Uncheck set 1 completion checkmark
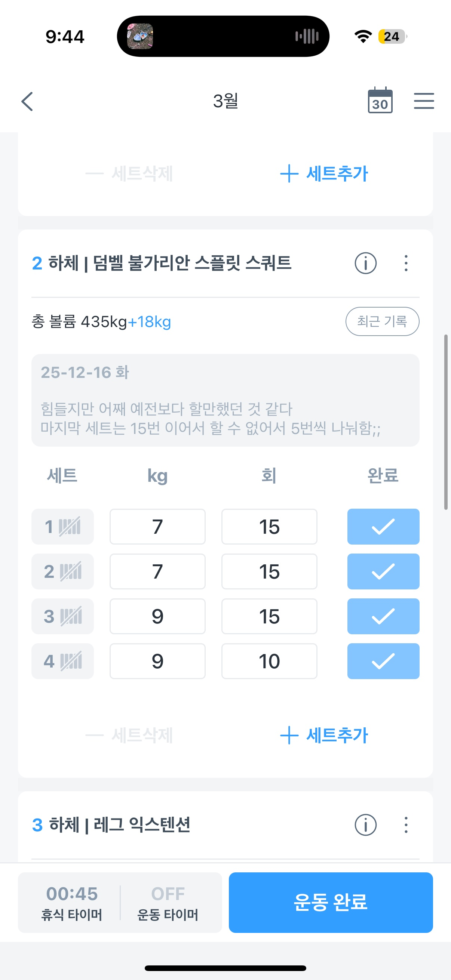451x980 pixels. (x=383, y=527)
